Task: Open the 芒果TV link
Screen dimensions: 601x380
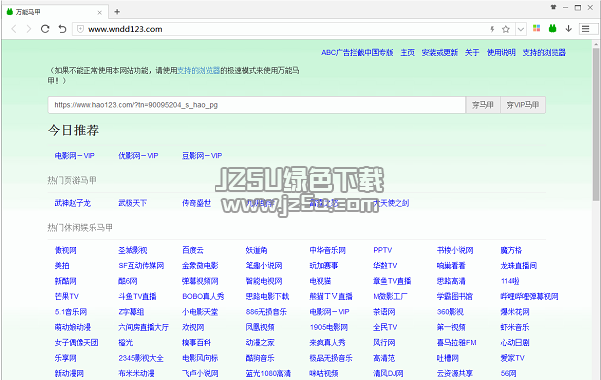Action: (x=67, y=296)
